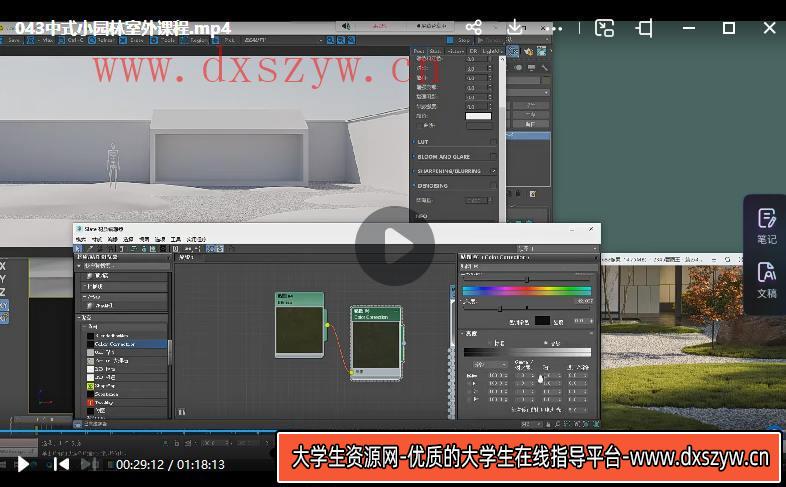Toggle the BLOOM AND GLARE checkbox
786x487 pixels.
[493, 156]
